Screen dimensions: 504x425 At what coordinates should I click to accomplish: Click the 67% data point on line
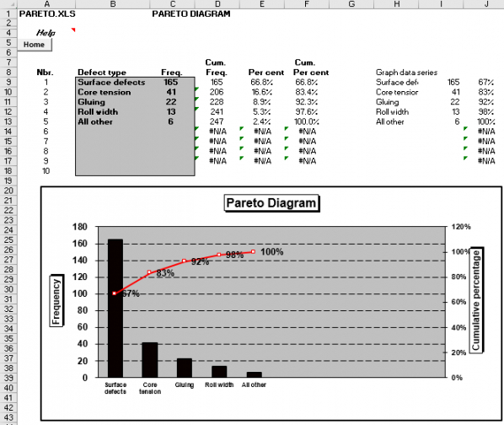coord(115,293)
